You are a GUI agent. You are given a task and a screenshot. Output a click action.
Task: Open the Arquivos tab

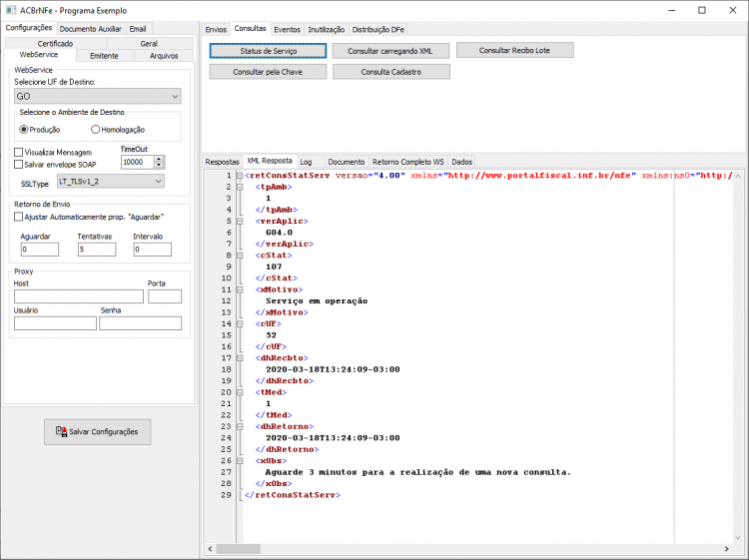(164, 56)
